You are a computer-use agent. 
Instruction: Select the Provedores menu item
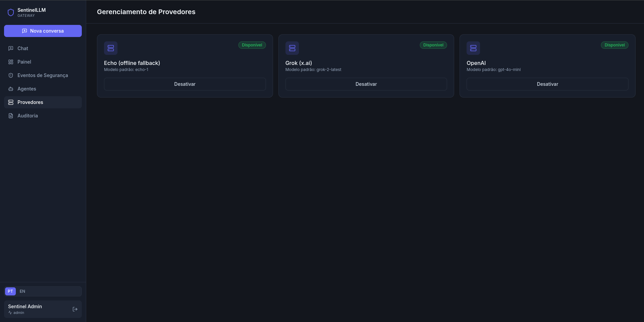click(x=43, y=102)
